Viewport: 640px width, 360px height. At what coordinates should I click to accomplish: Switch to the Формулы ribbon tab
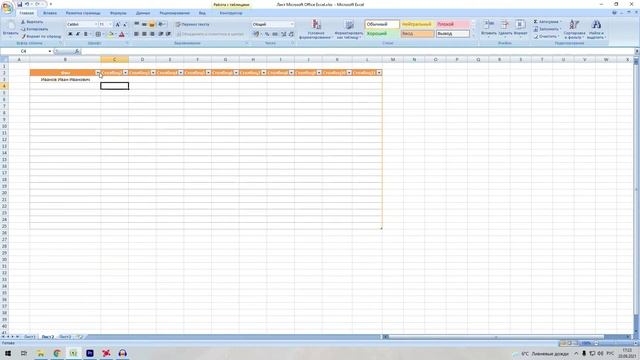[118, 13]
